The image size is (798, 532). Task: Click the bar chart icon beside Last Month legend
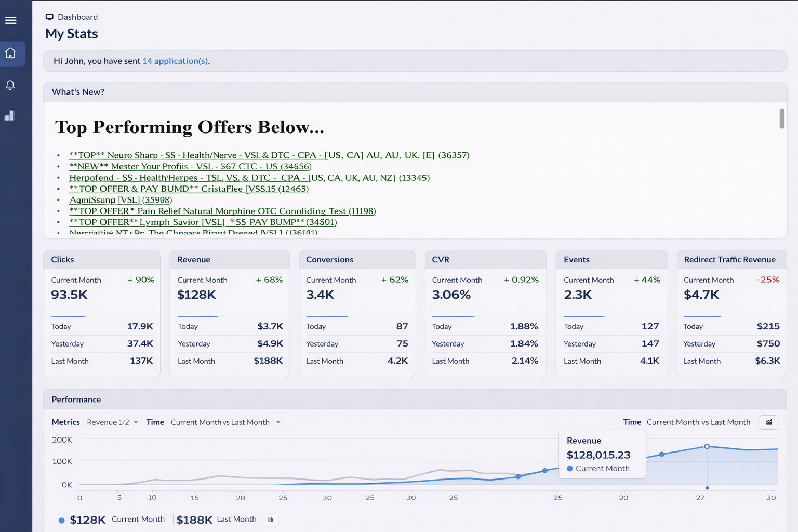[x=271, y=520]
